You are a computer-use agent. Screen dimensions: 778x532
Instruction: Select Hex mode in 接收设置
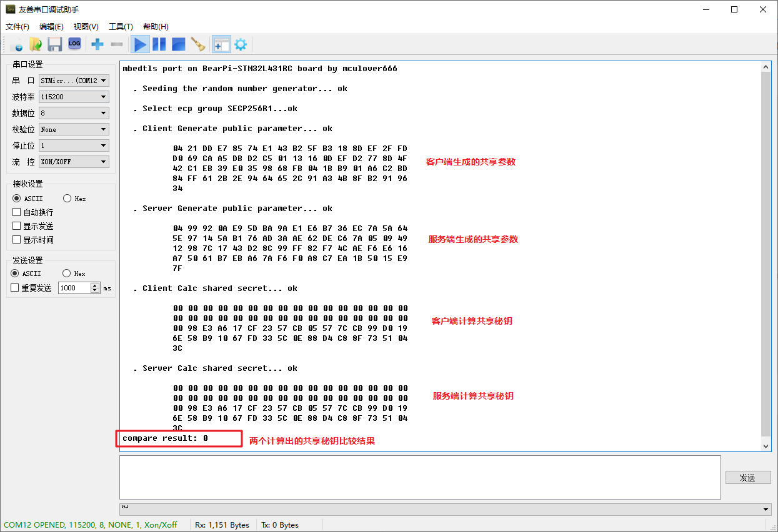coord(66,198)
